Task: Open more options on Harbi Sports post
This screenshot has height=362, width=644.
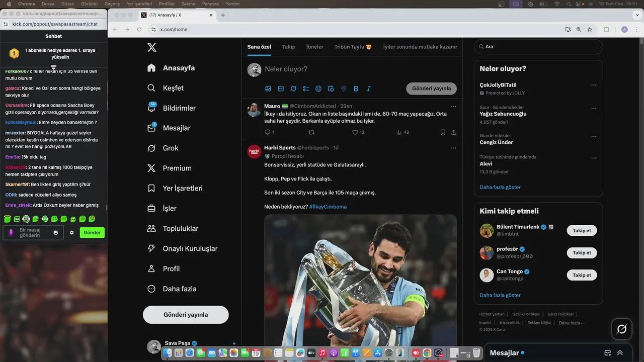Action: coord(454,148)
